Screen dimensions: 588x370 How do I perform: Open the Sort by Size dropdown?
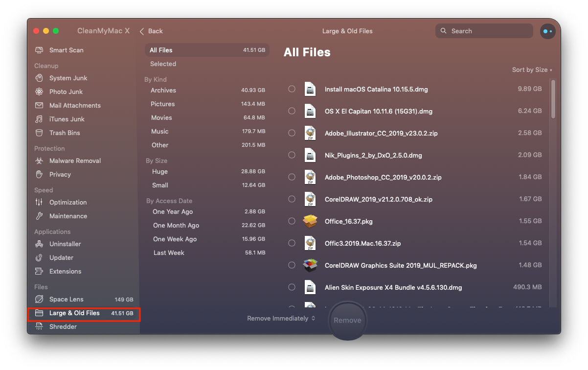[x=532, y=70]
